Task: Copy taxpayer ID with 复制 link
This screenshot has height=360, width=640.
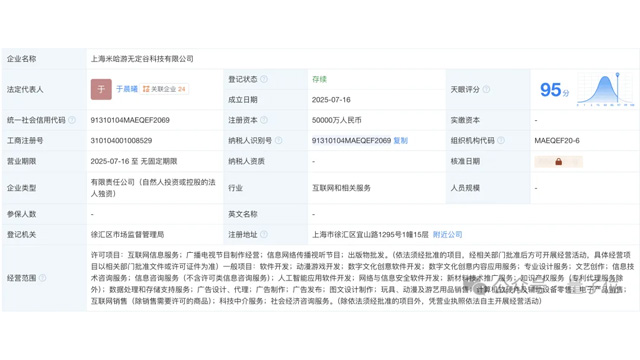Action: 400,140
